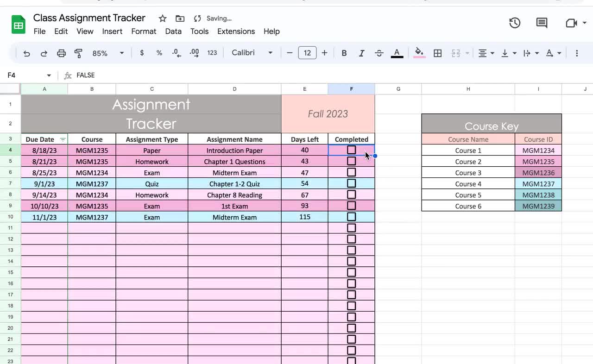Screen dimensions: 593x364
Task: Toggle strikethrough formatting
Action: (379, 53)
